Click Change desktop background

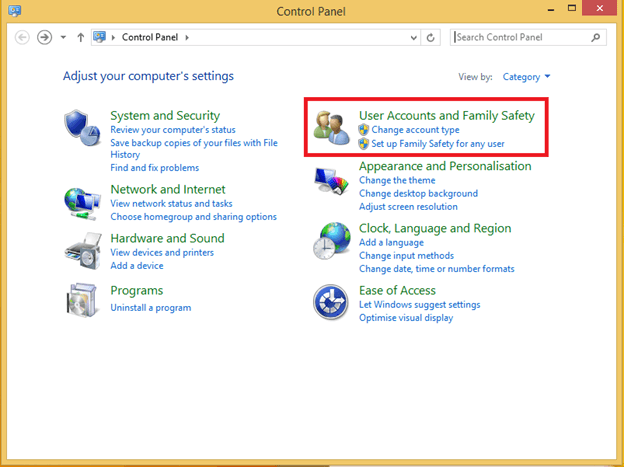418,193
